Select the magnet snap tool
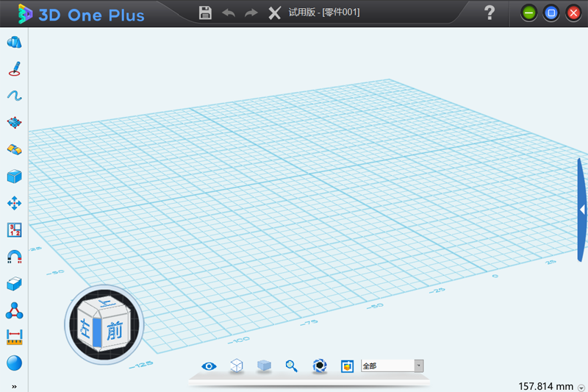 (x=14, y=257)
